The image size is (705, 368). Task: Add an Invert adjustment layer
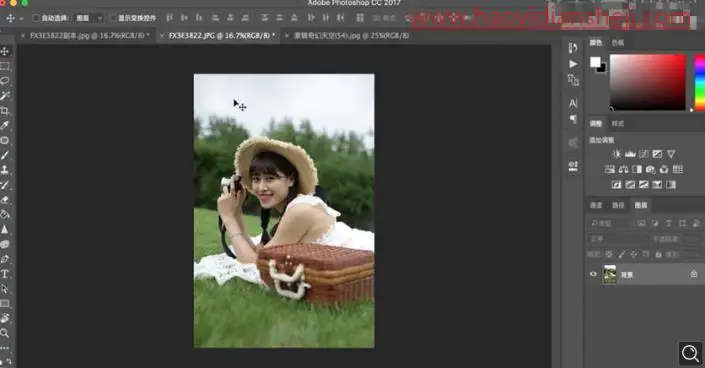pos(616,185)
